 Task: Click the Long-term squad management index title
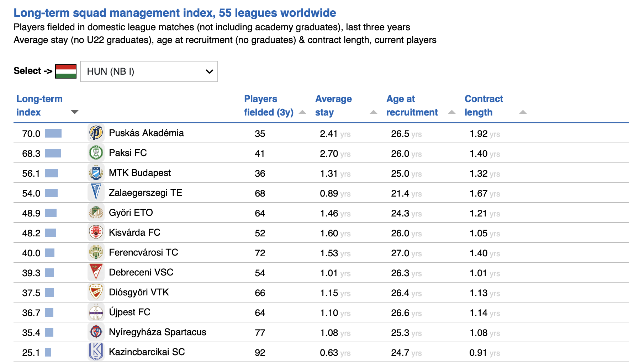pos(175,13)
